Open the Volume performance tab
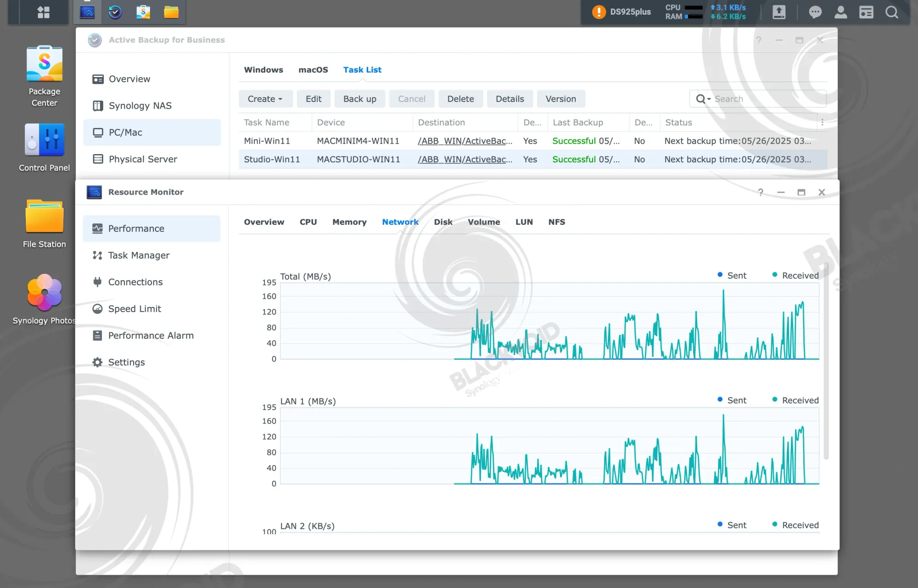 pyautogui.click(x=484, y=222)
